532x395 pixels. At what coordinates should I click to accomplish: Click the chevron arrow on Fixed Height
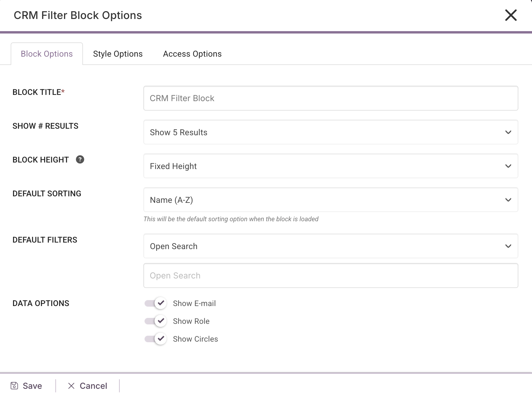508,166
